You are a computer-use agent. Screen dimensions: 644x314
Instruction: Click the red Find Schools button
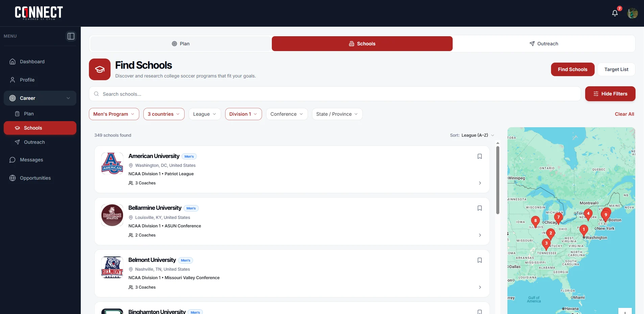[x=573, y=69]
